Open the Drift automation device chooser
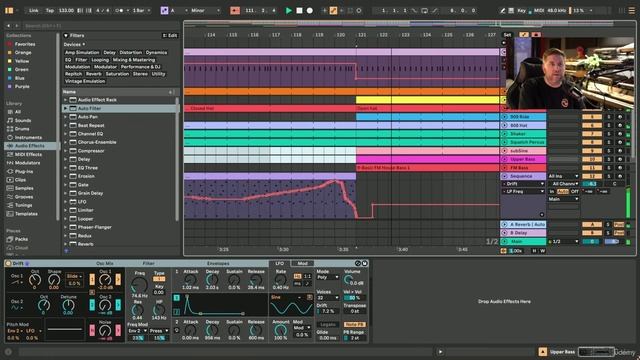The height and width of the screenshot is (360, 640). (523, 184)
